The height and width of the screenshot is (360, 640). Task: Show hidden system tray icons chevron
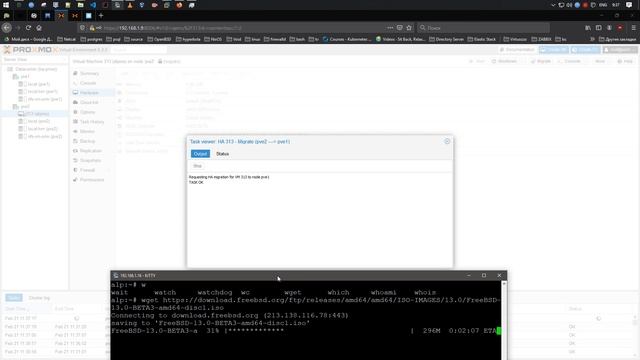pos(553,5)
